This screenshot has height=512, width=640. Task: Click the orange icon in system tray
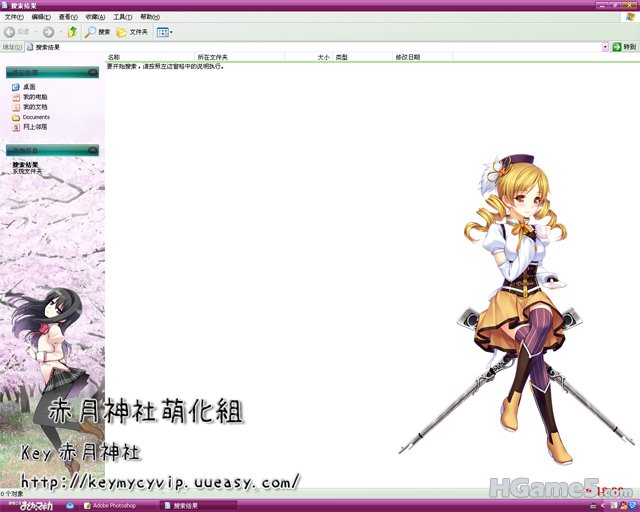click(x=623, y=506)
